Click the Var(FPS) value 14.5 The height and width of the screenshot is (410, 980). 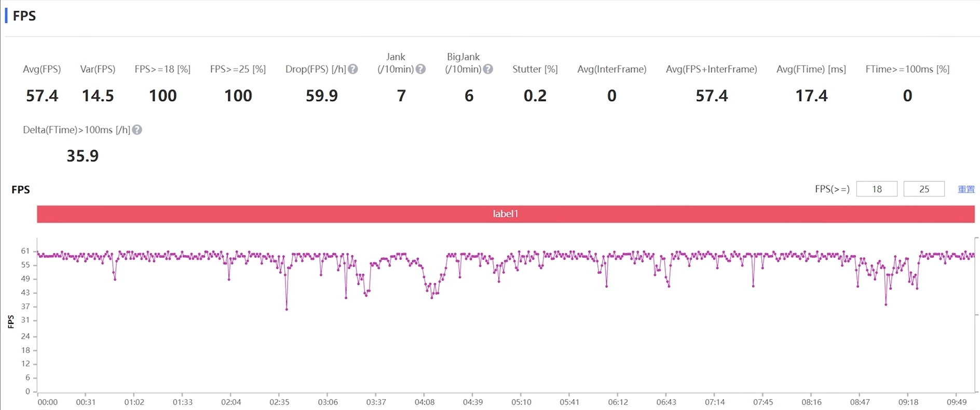click(x=98, y=96)
